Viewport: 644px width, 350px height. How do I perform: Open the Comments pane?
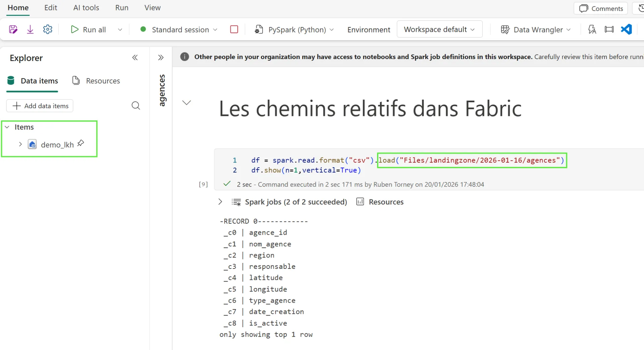(x=601, y=8)
